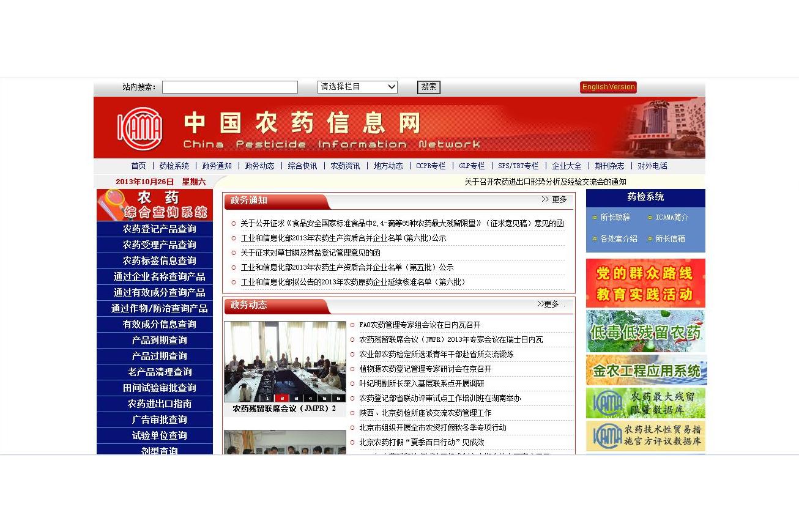Open ICAMA简介 under 药检系统
The width and height of the screenshot is (799, 532).
pos(672,218)
